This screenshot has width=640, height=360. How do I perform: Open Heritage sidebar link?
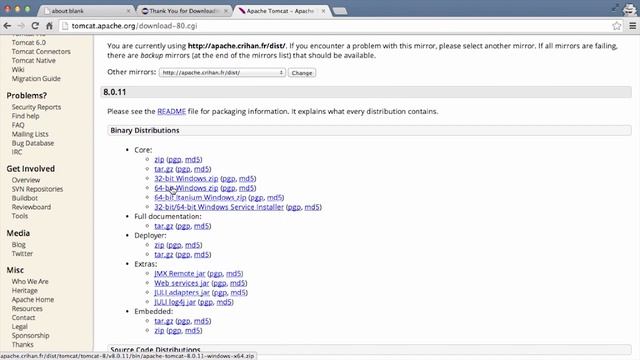click(24, 291)
